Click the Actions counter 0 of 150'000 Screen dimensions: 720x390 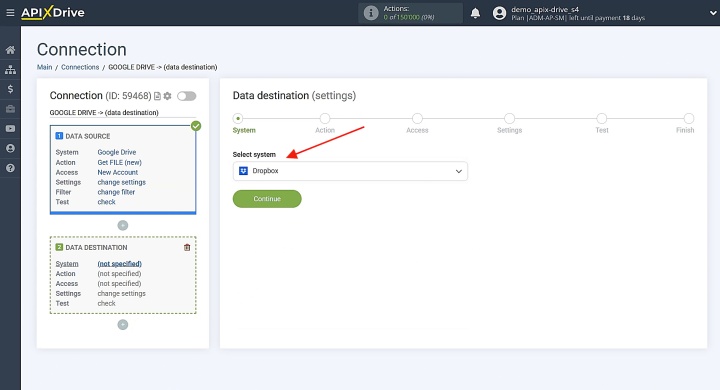tap(409, 17)
